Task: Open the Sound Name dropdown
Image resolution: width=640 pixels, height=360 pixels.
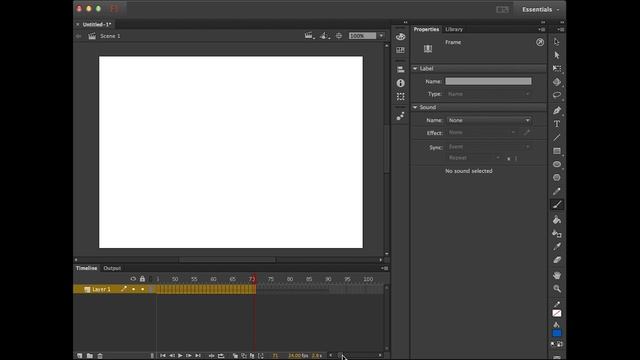Action: (x=489, y=120)
